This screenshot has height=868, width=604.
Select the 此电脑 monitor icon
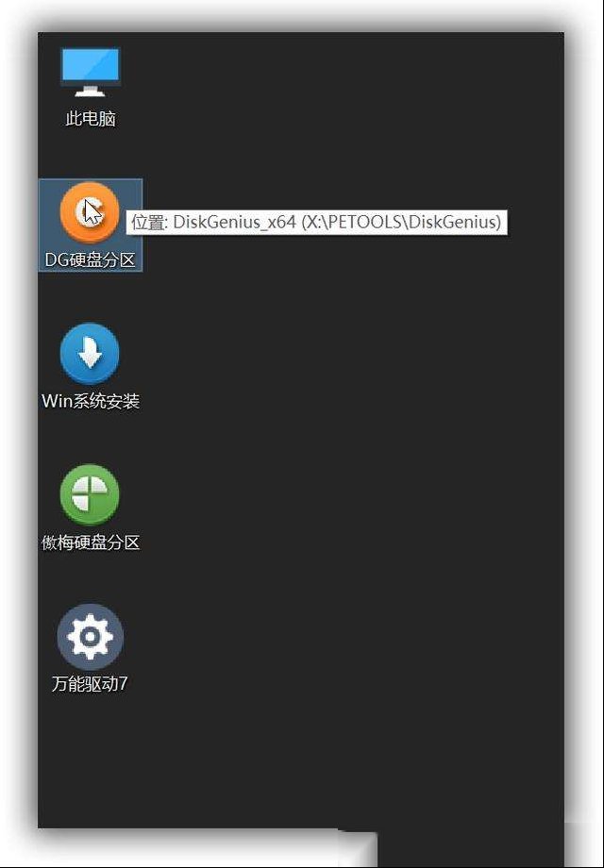[91, 73]
